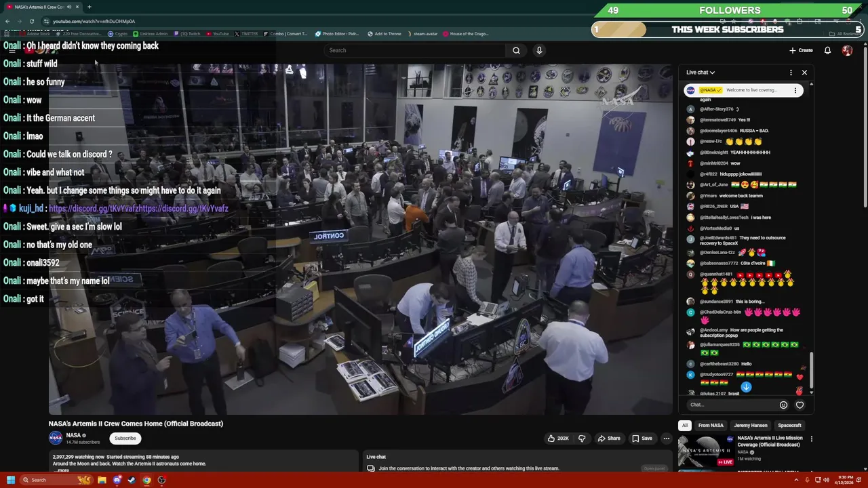Reload the browser page

31,21
